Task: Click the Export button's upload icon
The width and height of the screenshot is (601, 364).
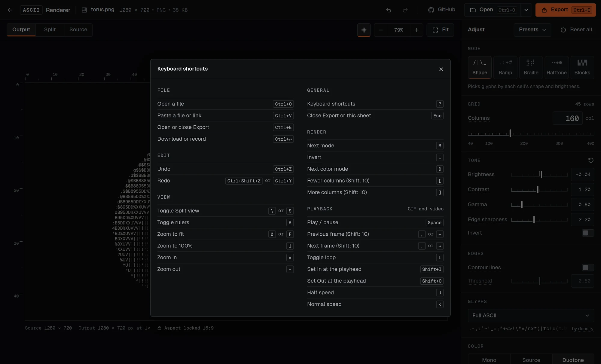Action: [x=544, y=10]
